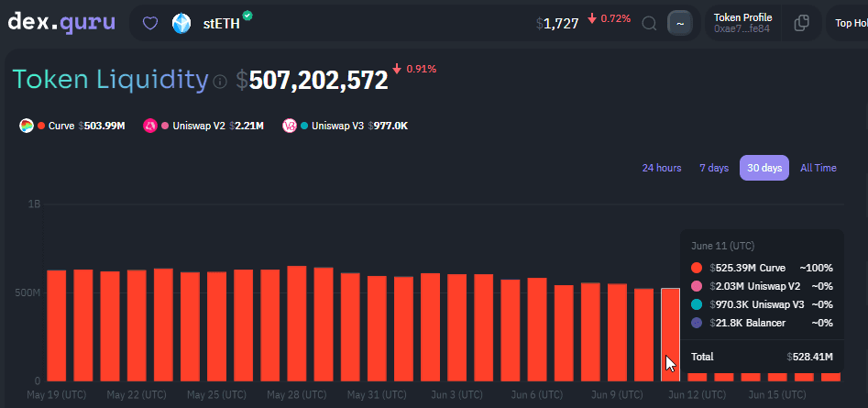Open the Top Holders section

pos(851,23)
